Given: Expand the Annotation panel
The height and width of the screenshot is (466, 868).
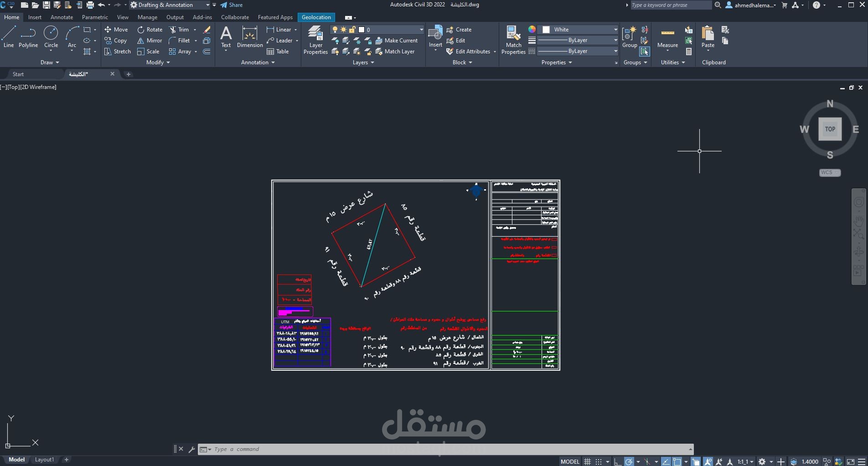Looking at the screenshot, I should click(258, 62).
